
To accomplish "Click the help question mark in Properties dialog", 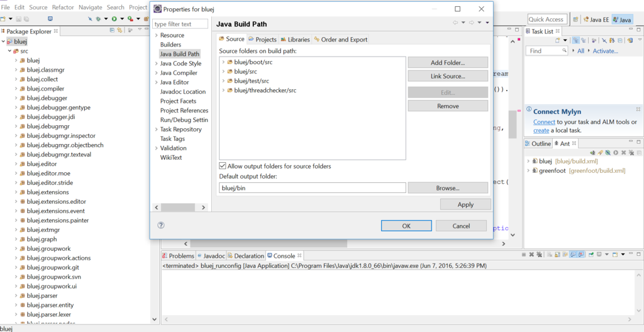I will click(161, 225).
